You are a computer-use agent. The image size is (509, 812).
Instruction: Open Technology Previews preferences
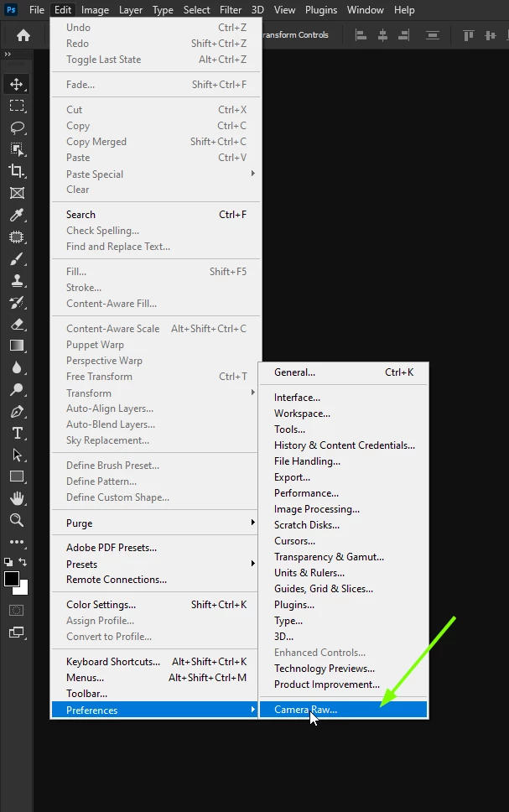[343, 669]
